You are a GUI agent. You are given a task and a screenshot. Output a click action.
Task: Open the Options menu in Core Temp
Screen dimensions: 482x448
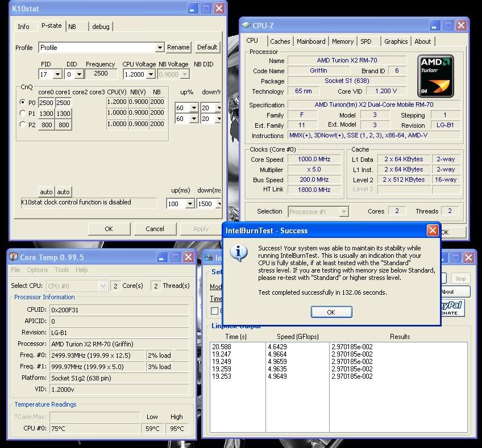coord(37,270)
